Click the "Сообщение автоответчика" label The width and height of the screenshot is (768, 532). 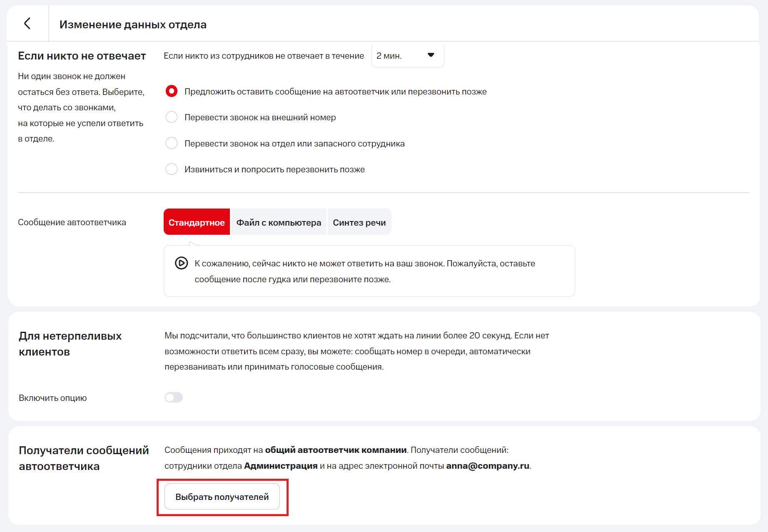click(72, 222)
